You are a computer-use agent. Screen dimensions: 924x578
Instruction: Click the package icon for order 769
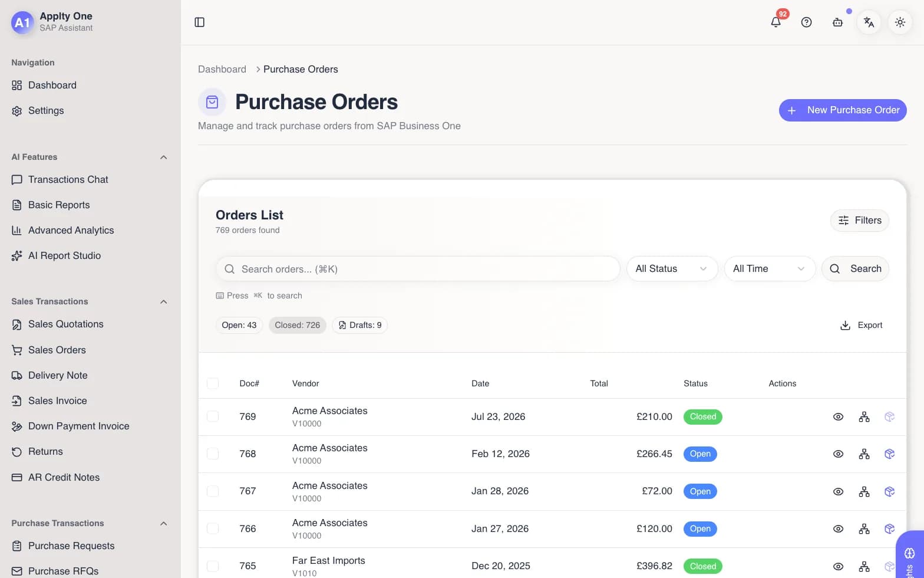(890, 417)
